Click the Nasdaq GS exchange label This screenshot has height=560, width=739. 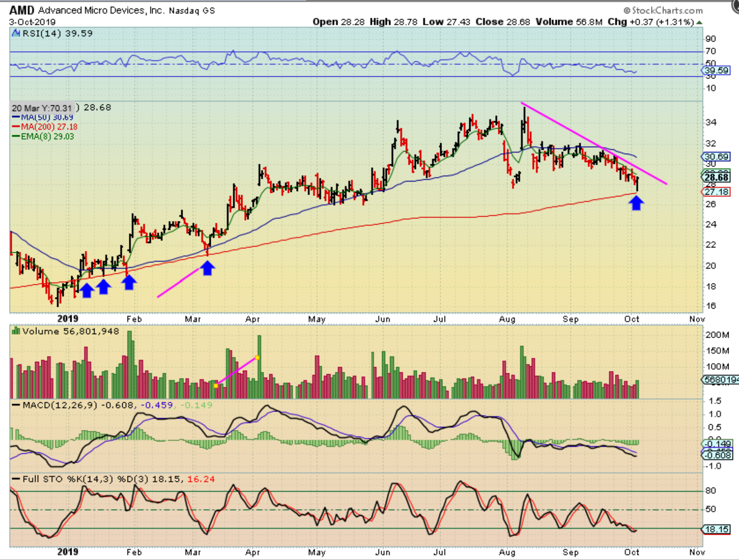pyautogui.click(x=192, y=10)
